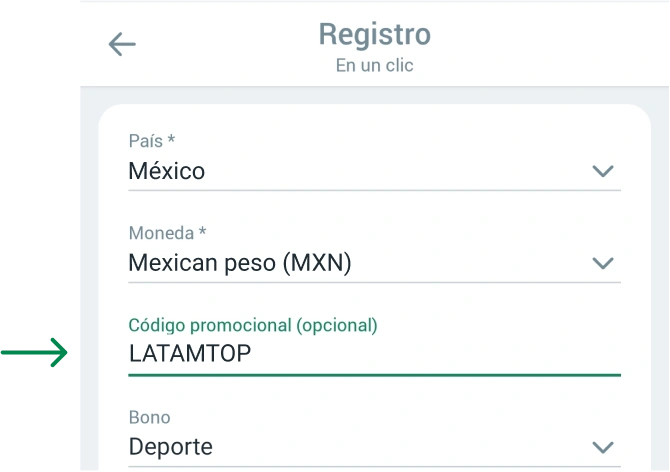Image resolution: width=670 pixels, height=472 pixels.
Task: Open the Moneda dropdown chevron
Action: click(x=602, y=263)
